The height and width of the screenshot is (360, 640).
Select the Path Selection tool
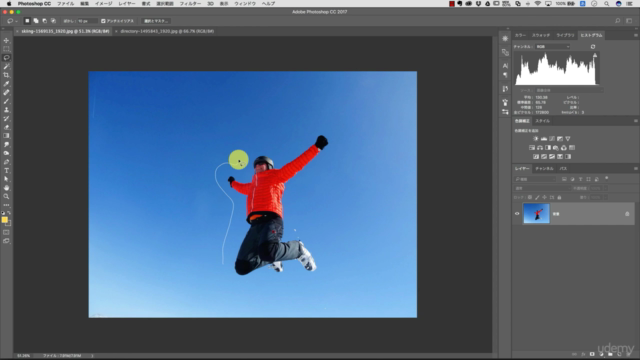6,179
